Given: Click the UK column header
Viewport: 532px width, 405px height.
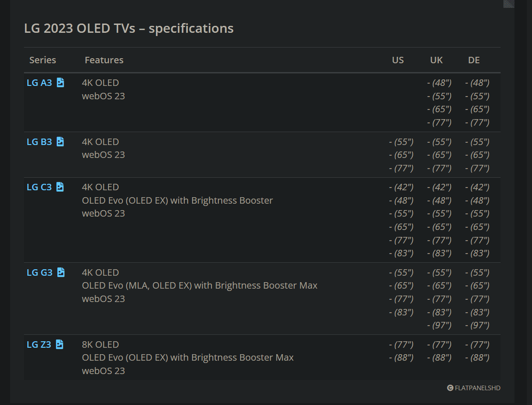Looking at the screenshot, I should tap(436, 60).
